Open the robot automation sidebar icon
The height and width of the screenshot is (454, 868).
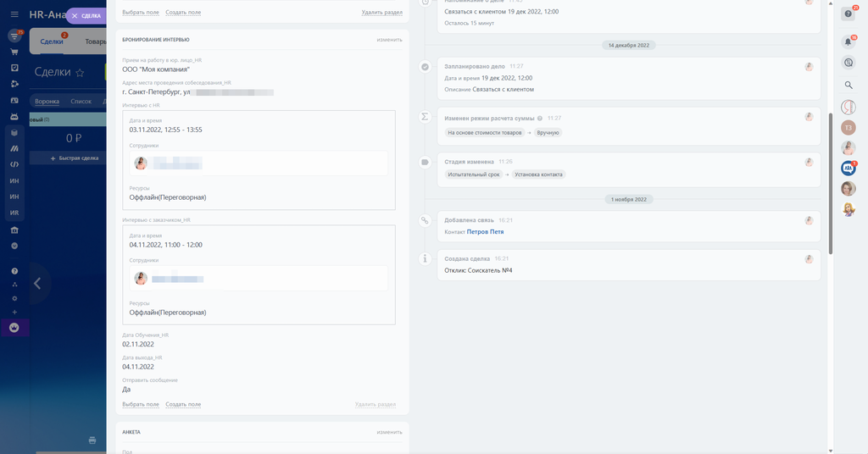pyautogui.click(x=14, y=117)
